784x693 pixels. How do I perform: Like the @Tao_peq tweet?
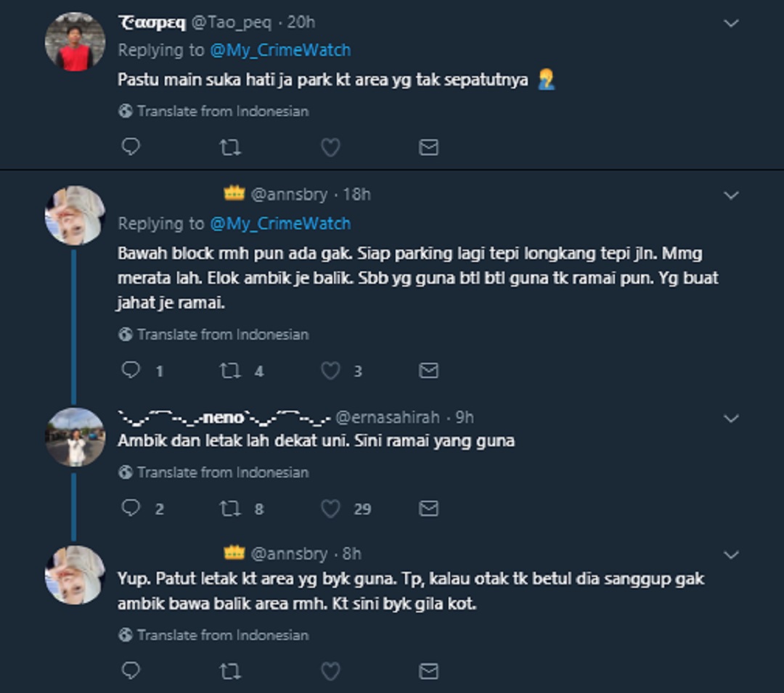[x=330, y=147]
